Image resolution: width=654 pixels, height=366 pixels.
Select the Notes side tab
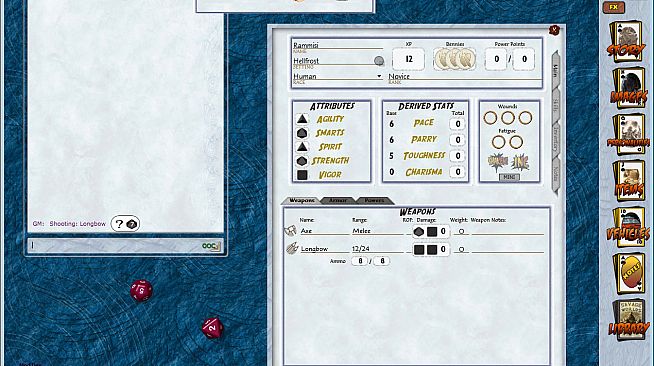coord(555,174)
